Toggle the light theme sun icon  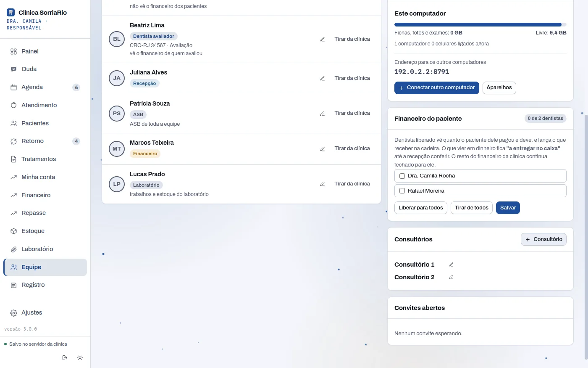coord(80,358)
